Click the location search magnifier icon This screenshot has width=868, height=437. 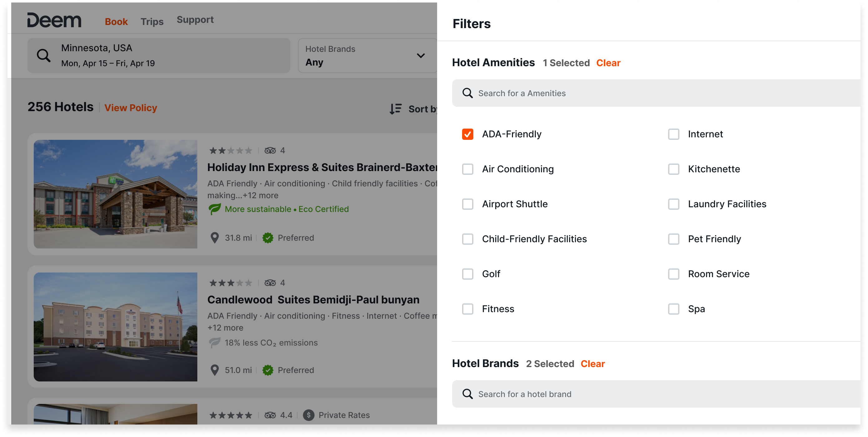(43, 55)
